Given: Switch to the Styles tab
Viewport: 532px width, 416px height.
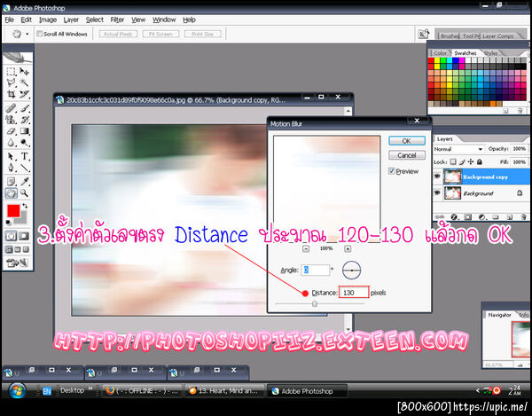Looking at the screenshot, I should click(490, 53).
